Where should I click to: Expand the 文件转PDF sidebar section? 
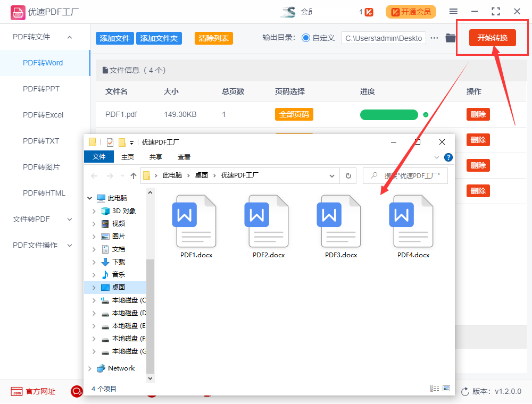tap(70, 219)
